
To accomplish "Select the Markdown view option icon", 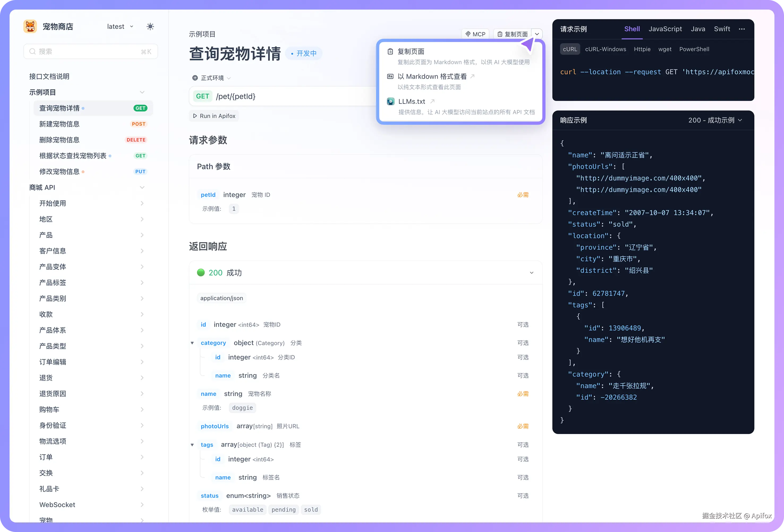I will point(390,76).
